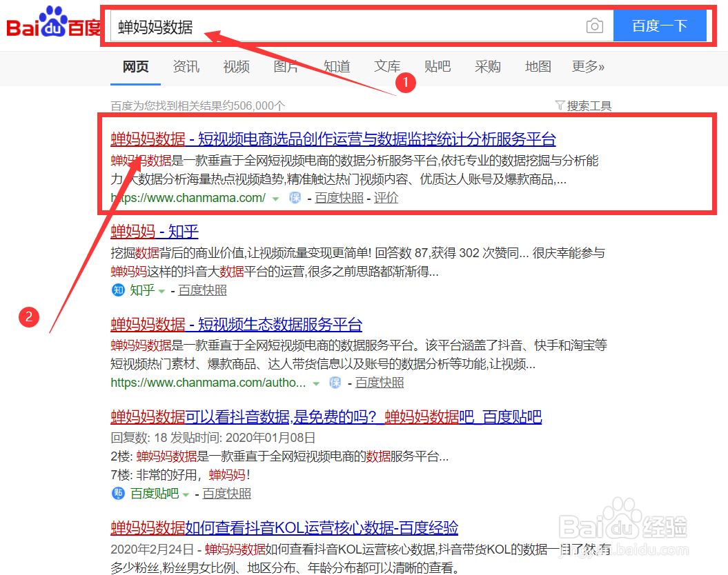The width and height of the screenshot is (728, 575).
Task: Open the 更多 menu
Action: (589, 67)
